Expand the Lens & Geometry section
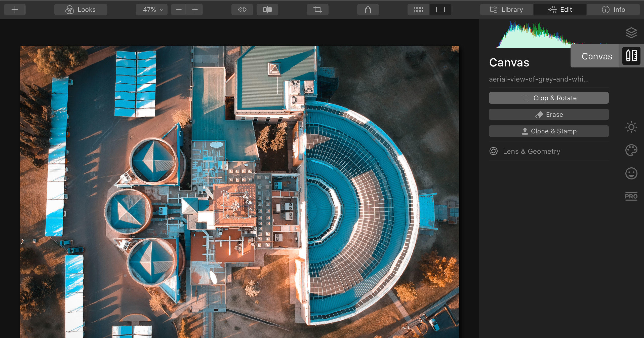The image size is (644, 338). [532, 151]
